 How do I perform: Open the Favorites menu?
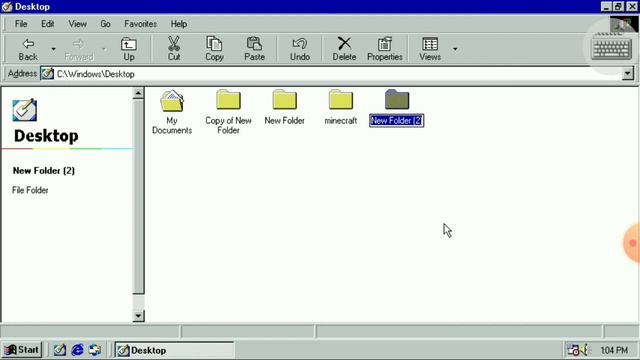tap(140, 24)
